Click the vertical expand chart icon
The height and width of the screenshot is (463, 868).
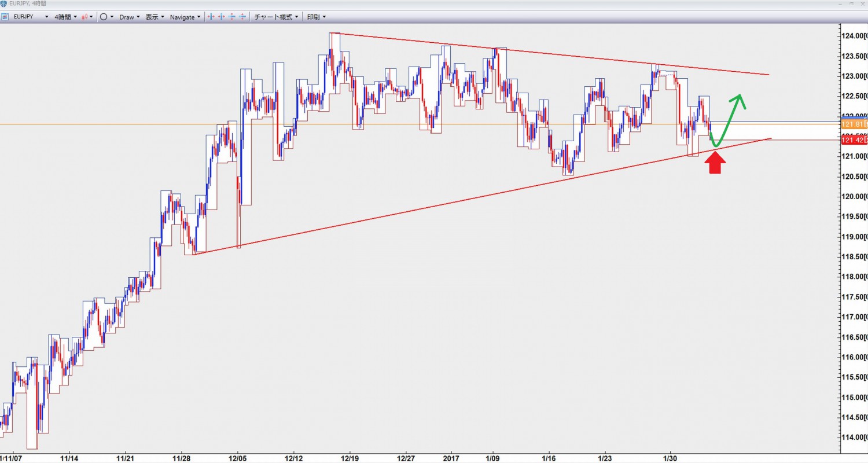click(232, 17)
